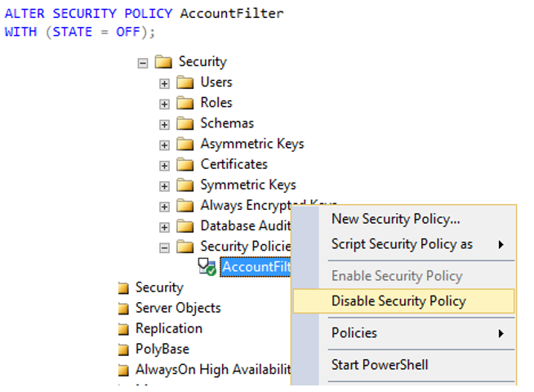Click the Replication folder icon
The width and height of the screenshot is (534, 392).
tap(123, 329)
